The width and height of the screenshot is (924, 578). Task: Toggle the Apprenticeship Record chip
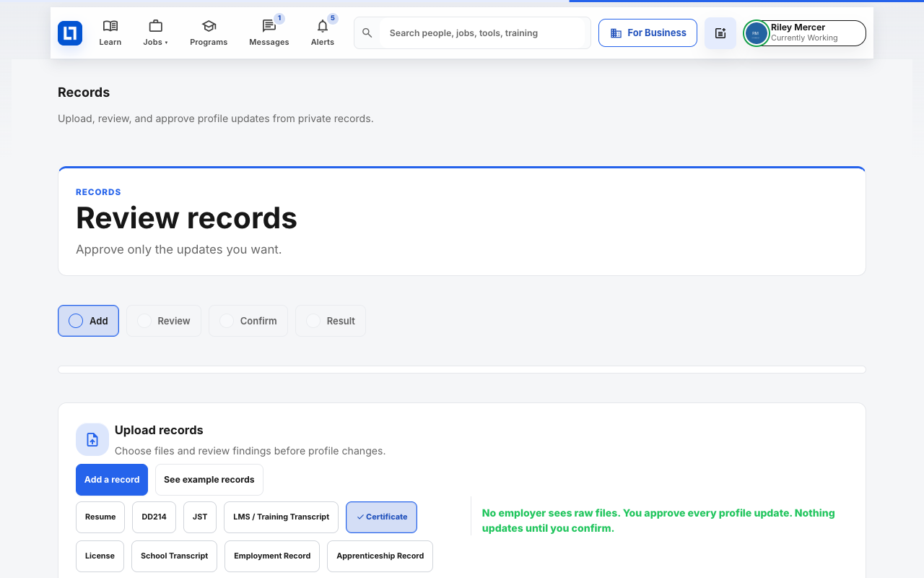point(380,556)
